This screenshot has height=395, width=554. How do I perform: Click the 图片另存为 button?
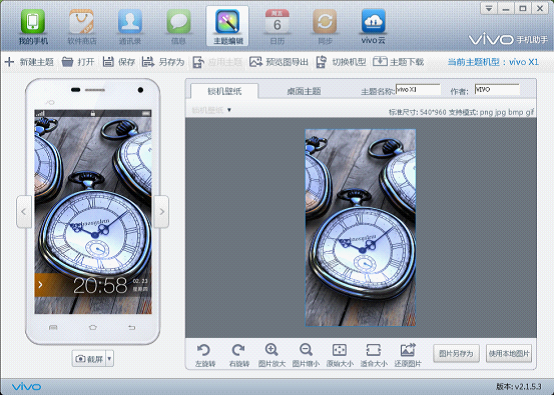[456, 353]
